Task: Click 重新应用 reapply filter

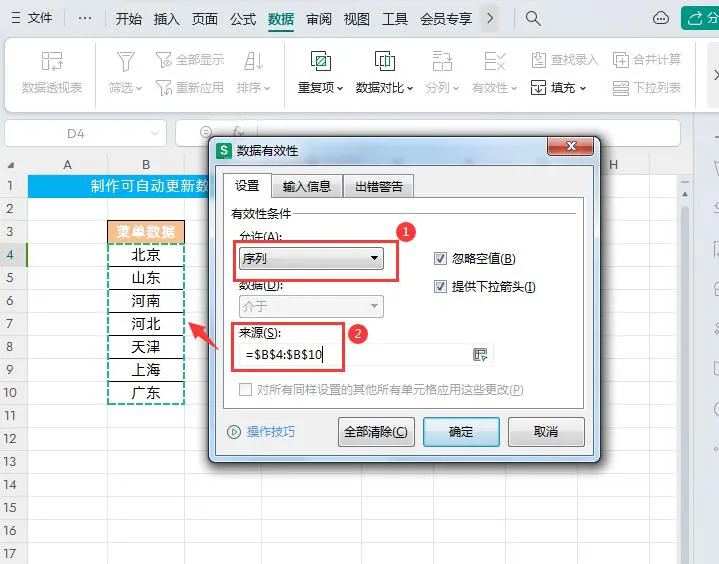Action: pyautogui.click(x=190, y=87)
